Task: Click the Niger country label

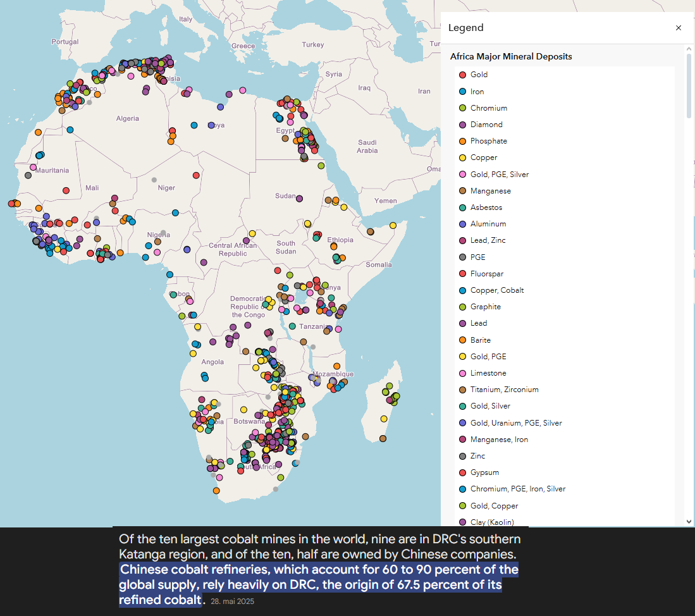Action: (167, 188)
